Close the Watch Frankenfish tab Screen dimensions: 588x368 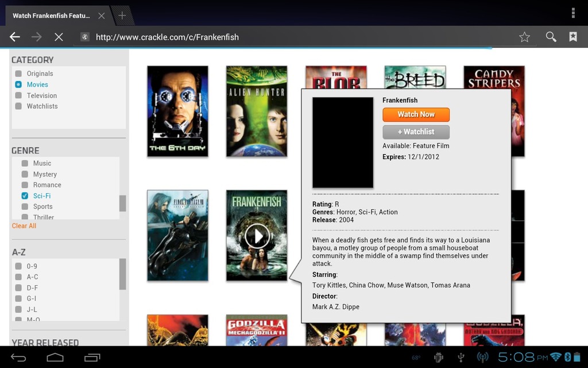101,16
